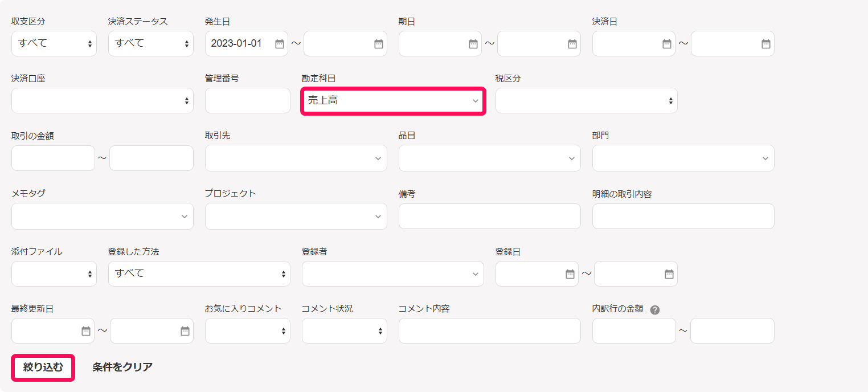
Task: Open the 決済口座 dropdown
Action: click(103, 101)
